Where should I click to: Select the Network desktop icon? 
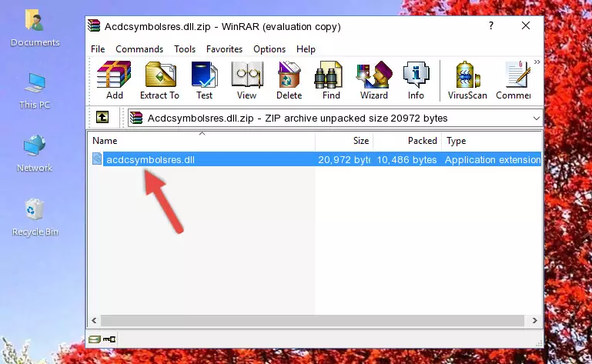pyautogui.click(x=35, y=153)
